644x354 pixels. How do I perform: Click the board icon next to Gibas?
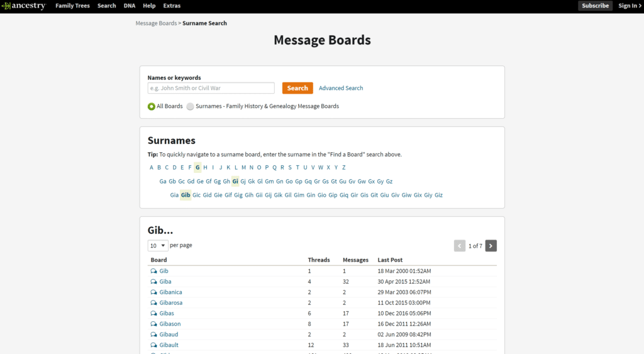tap(154, 313)
